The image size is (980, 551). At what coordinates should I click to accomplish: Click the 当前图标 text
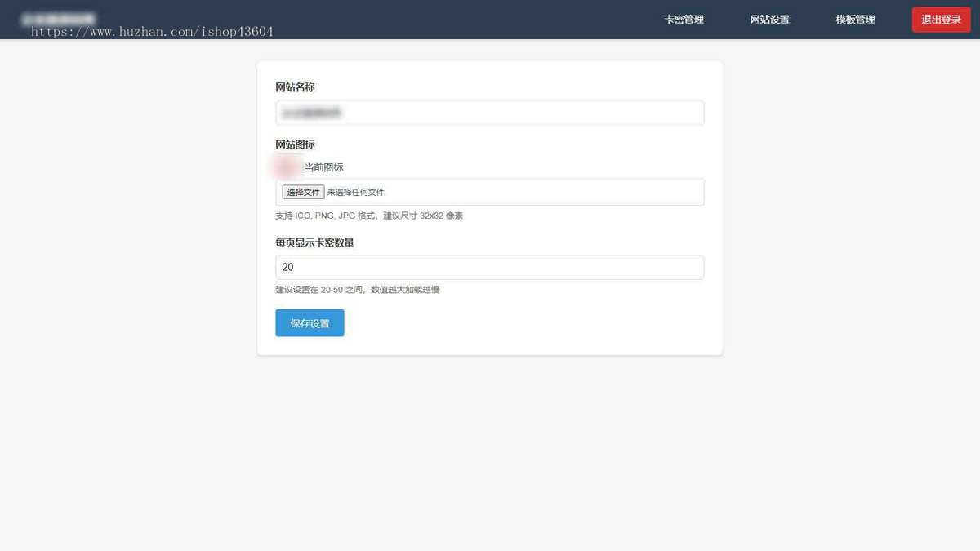(x=323, y=167)
